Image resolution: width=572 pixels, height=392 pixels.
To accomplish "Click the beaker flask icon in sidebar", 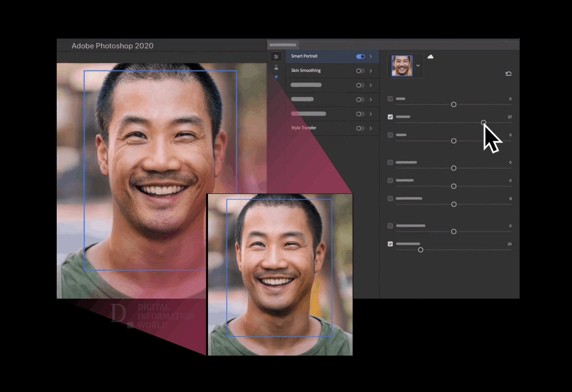I will [x=276, y=67].
